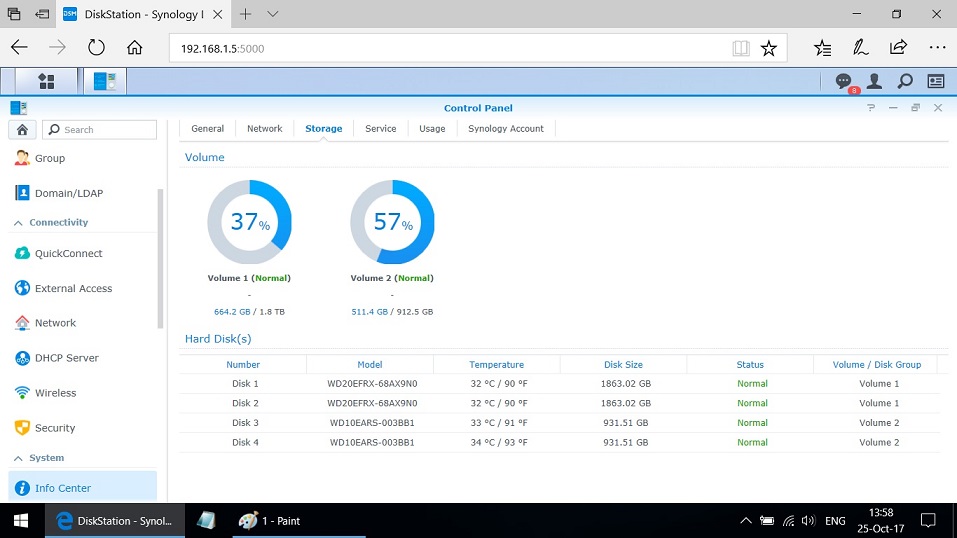Click the Number column header
Screen dimensions: 957x538
coord(243,365)
